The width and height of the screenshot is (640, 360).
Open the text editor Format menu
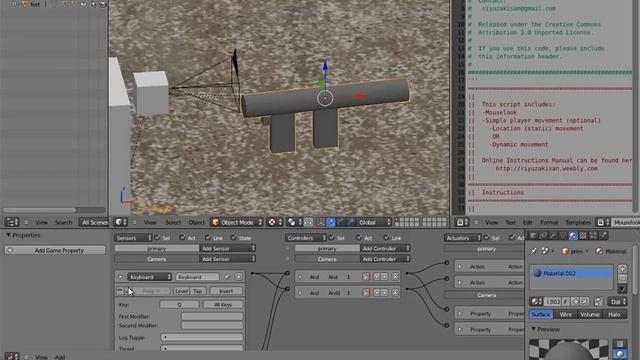point(549,222)
